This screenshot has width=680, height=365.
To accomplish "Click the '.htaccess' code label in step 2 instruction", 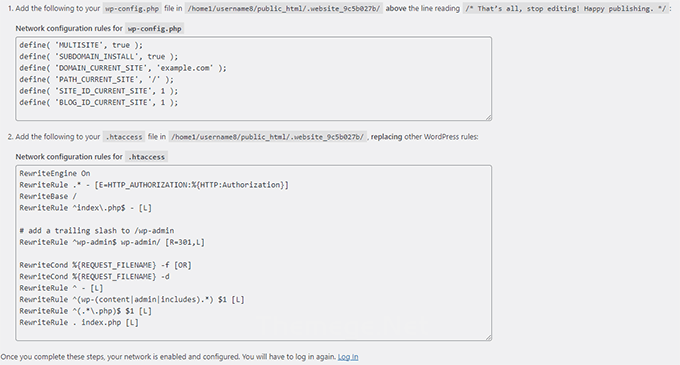I will pos(124,137).
